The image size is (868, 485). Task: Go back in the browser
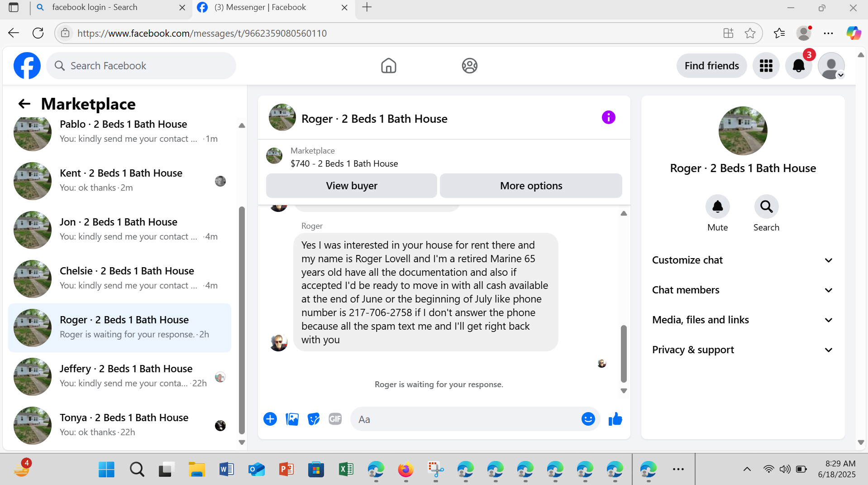click(x=14, y=33)
